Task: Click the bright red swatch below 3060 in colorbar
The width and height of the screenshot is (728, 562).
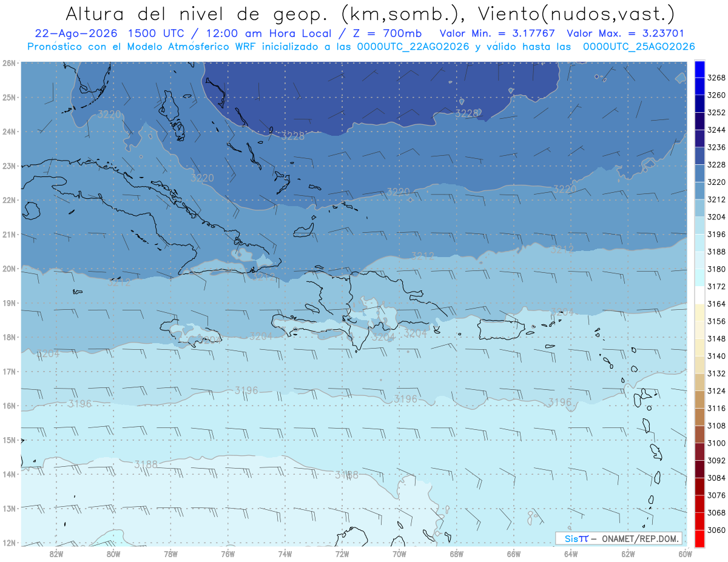Action: point(699,538)
